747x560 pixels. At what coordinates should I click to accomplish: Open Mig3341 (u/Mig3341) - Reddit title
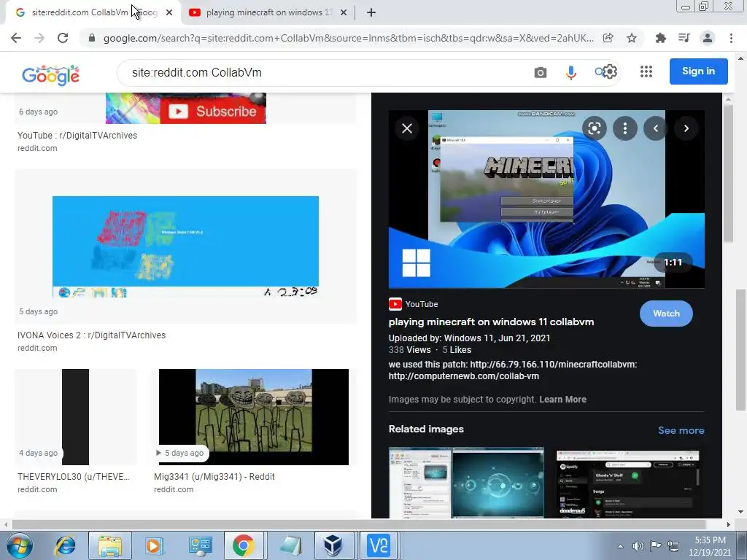coord(214,477)
